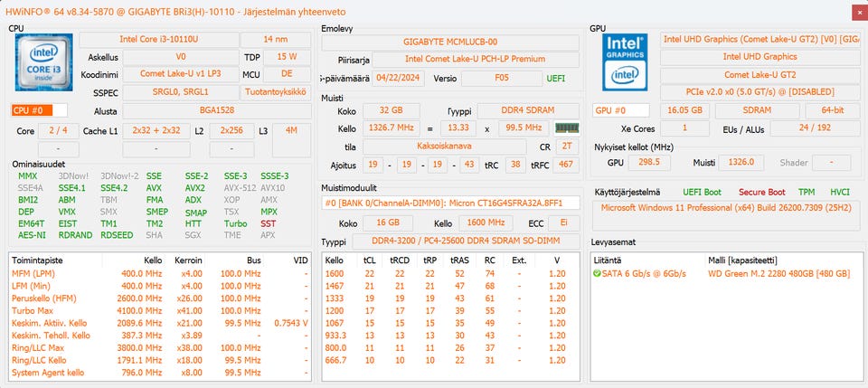Click the 14 nm process value
This screenshot has width=868, height=388.
276,39
